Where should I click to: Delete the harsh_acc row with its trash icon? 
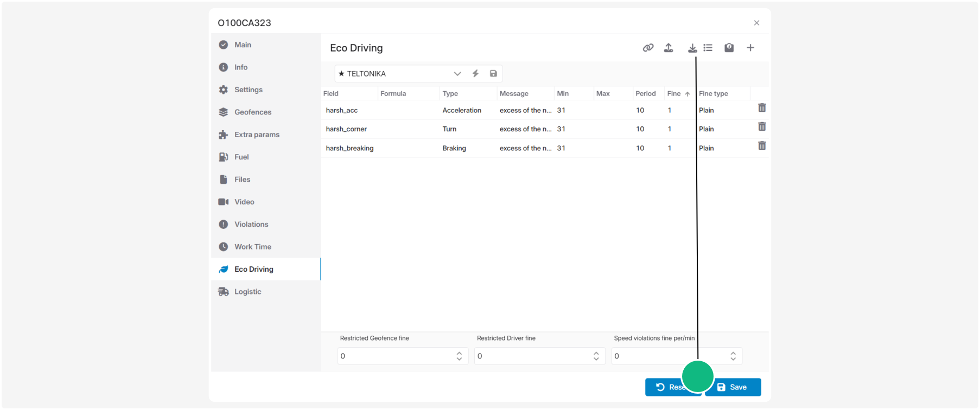762,108
